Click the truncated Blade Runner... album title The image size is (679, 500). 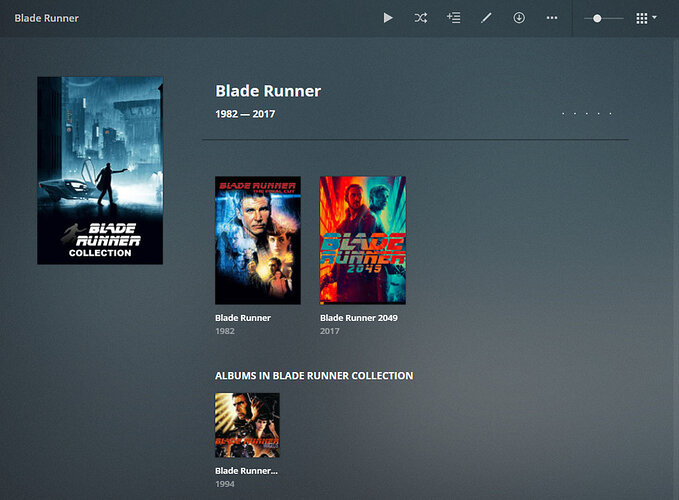pos(246,471)
